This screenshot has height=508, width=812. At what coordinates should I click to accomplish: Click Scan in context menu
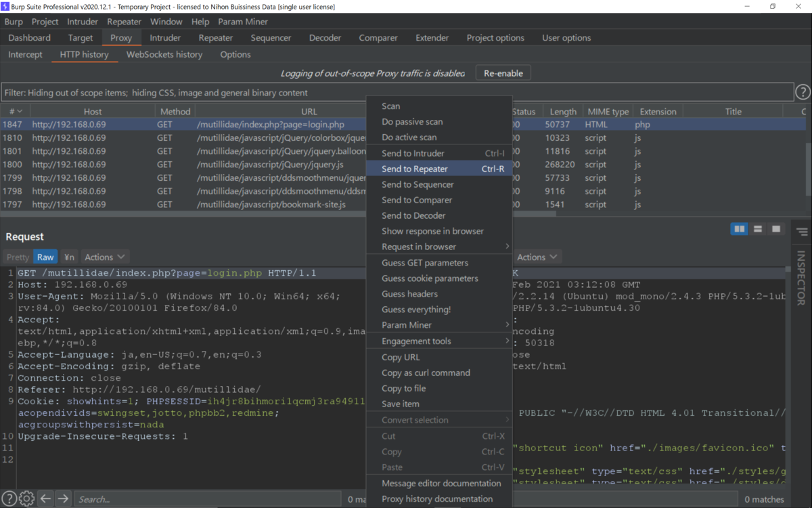438,106
